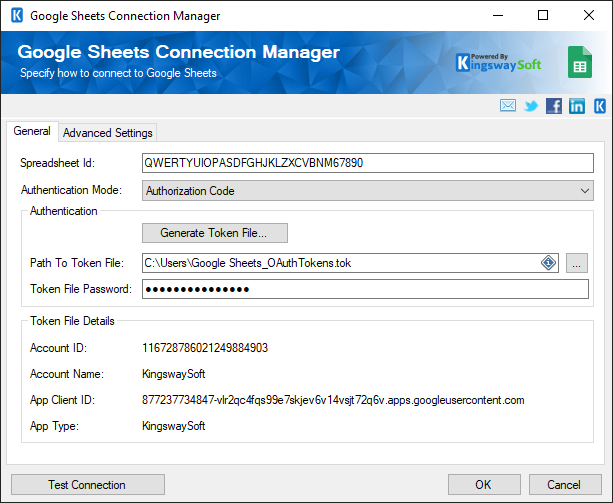Click the Google Sheets logo in the banner
The height and width of the screenshot is (503, 613).
pos(580,62)
